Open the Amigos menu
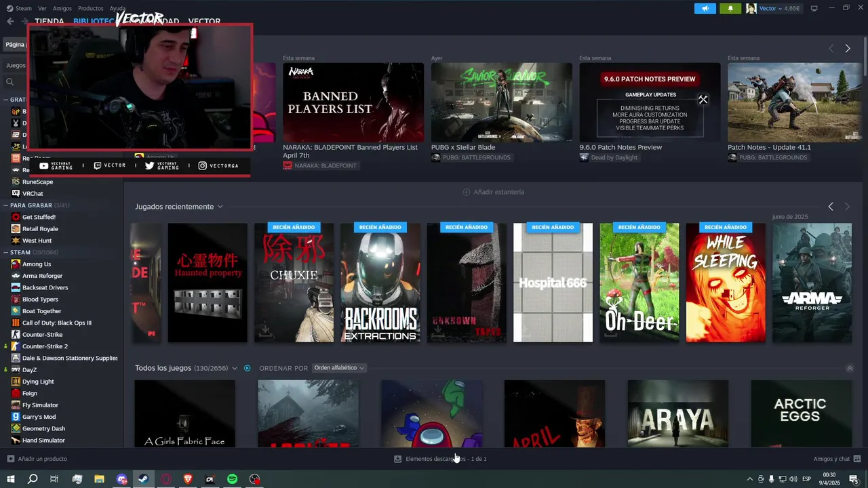The image size is (868, 488). (x=62, y=8)
